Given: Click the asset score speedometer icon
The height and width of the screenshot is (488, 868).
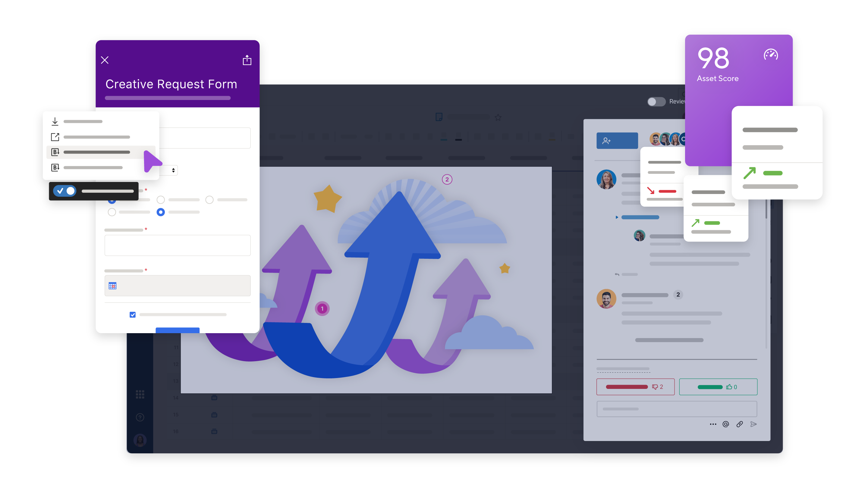Looking at the screenshot, I should (x=770, y=55).
